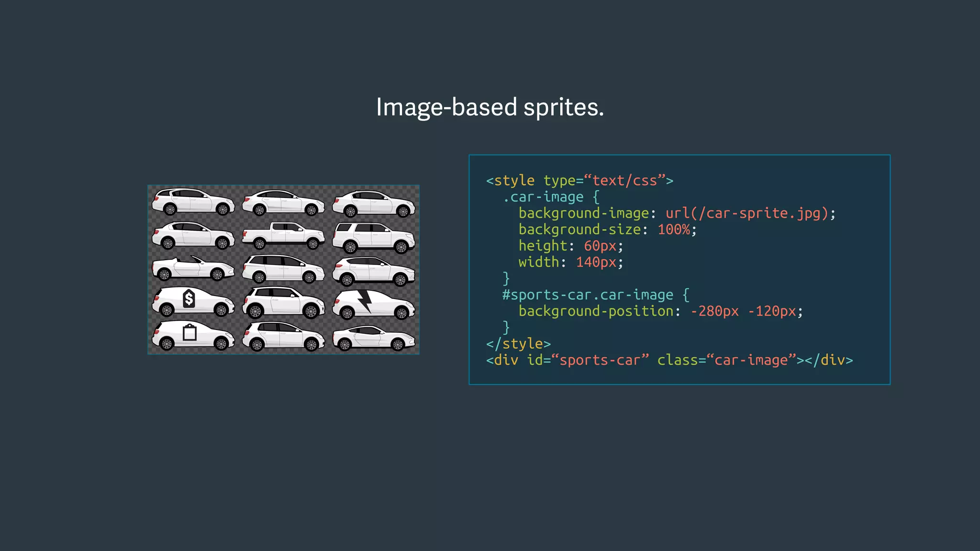Select the minivan sprite in the middle column
The height and width of the screenshot is (551, 980).
pos(283,269)
